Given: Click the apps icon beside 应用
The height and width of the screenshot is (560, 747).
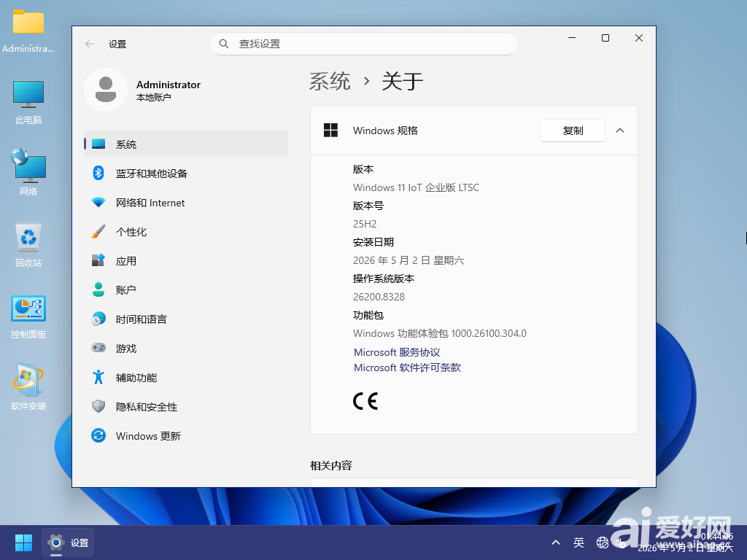Looking at the screenshot, I should (98, 260).
